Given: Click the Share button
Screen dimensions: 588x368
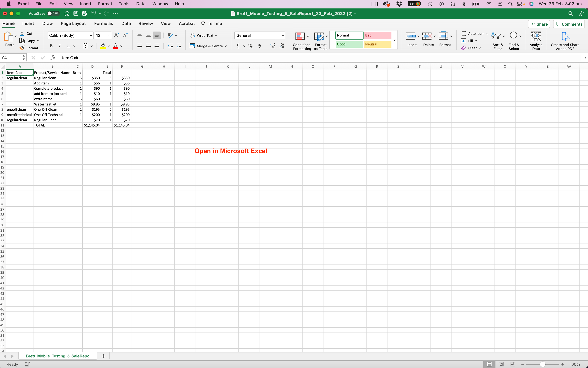Looking at the screenshot, I should (539, 24).
